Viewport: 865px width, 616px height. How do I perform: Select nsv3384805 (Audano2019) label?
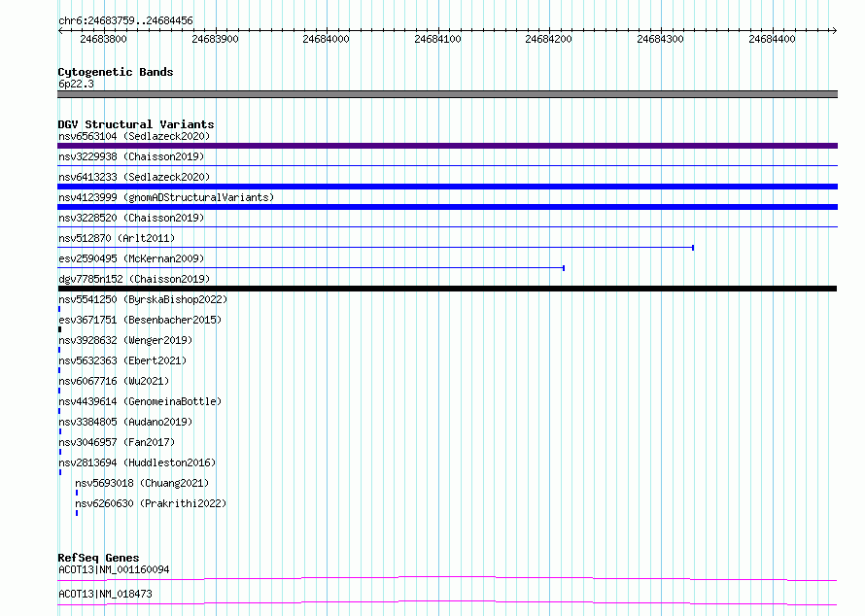pos(125,422)
